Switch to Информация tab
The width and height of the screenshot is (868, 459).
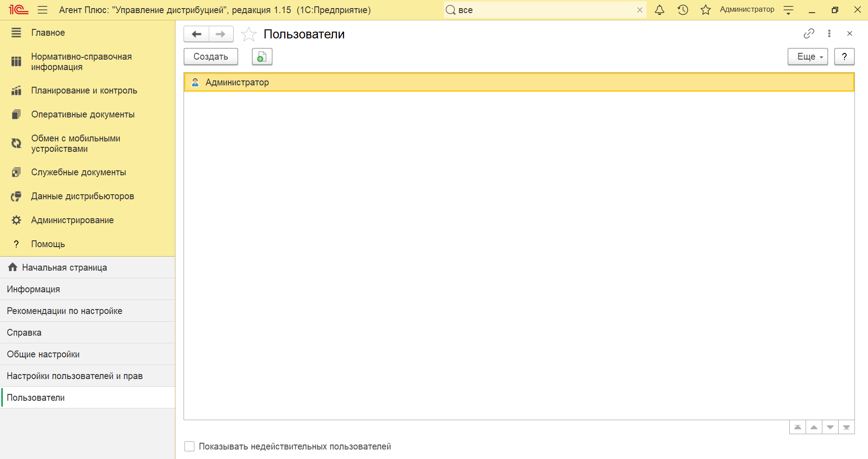[x=87, y=289]
